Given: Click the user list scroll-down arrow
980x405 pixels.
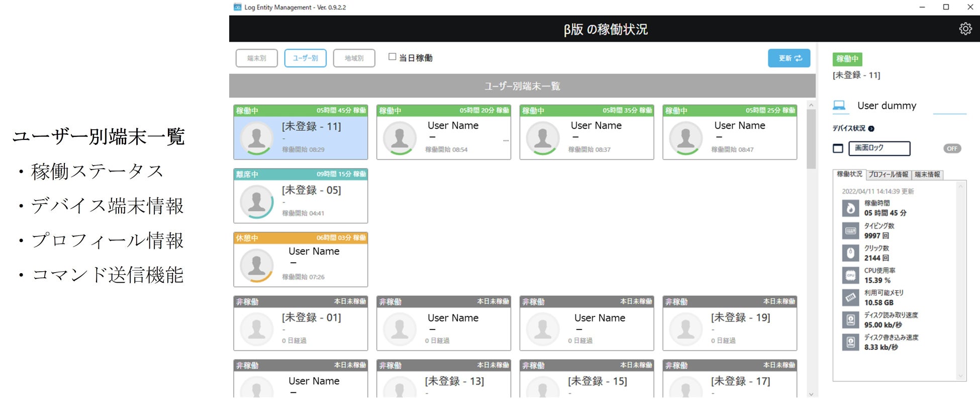Looking at the screenshot, I should coord(811,394).
